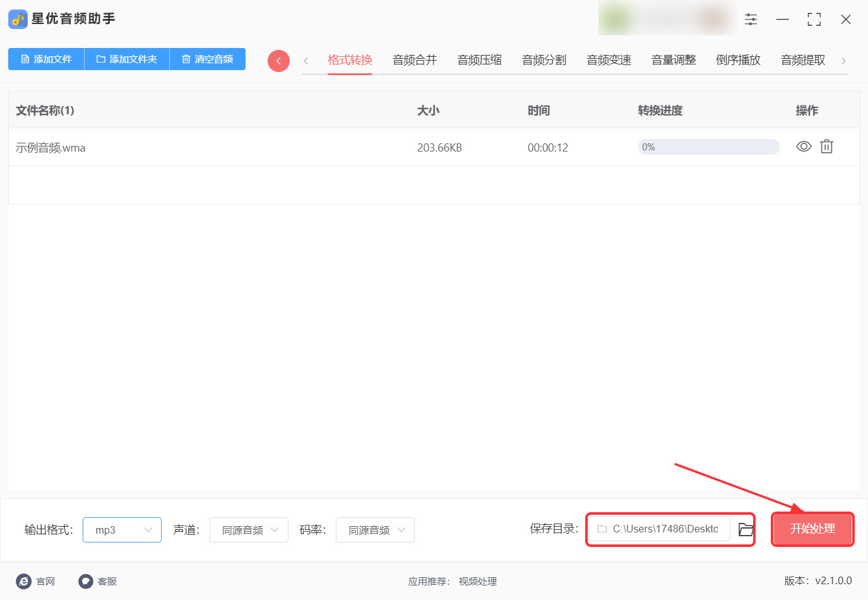This screenshot has height=600, width=868.
Task: Open the 码率 bitrate dropdown
Action: point(375,530)
